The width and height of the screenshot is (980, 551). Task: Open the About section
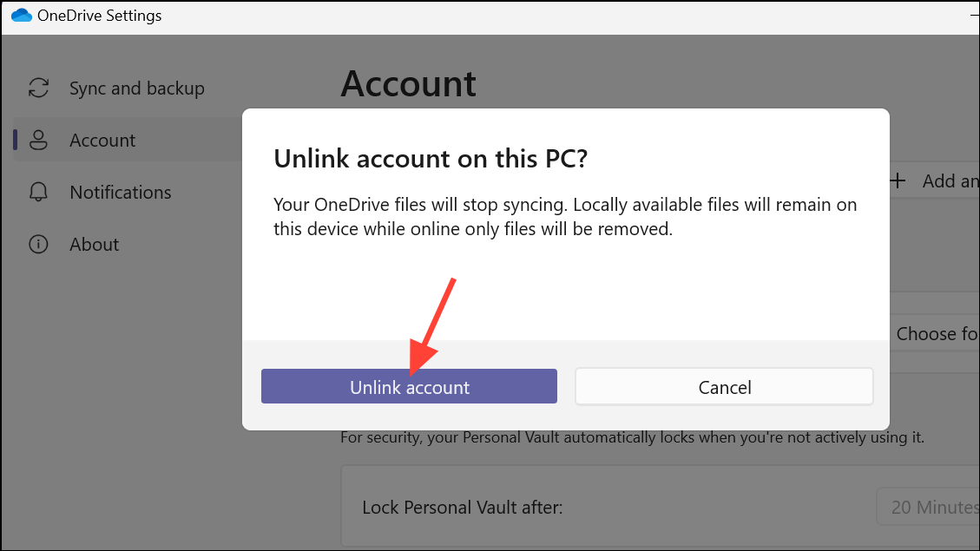click(93, 244)
